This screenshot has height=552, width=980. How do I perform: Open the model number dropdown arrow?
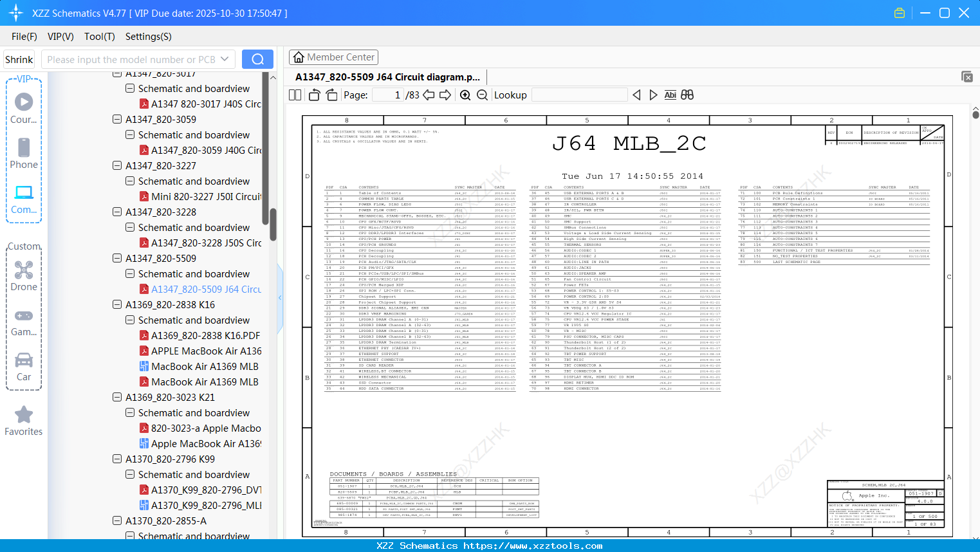[225, 59]
